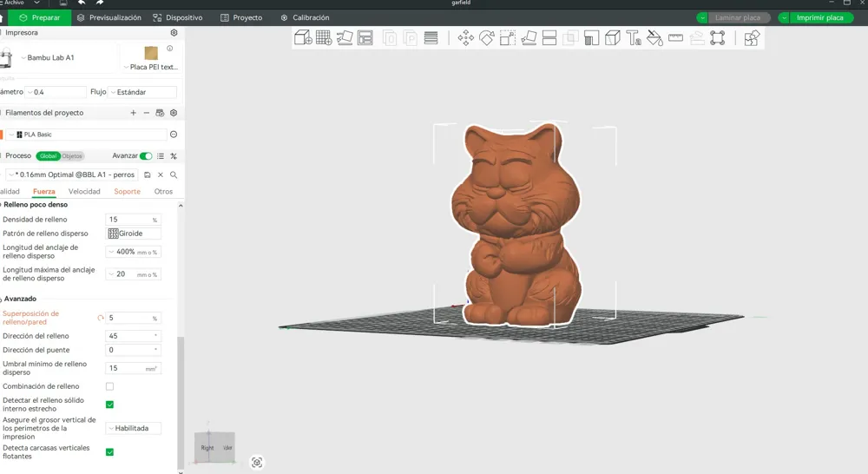The image size is (868, 474).
Task: Switch to the Otros settings tab
Action: [x=163, y=192]
